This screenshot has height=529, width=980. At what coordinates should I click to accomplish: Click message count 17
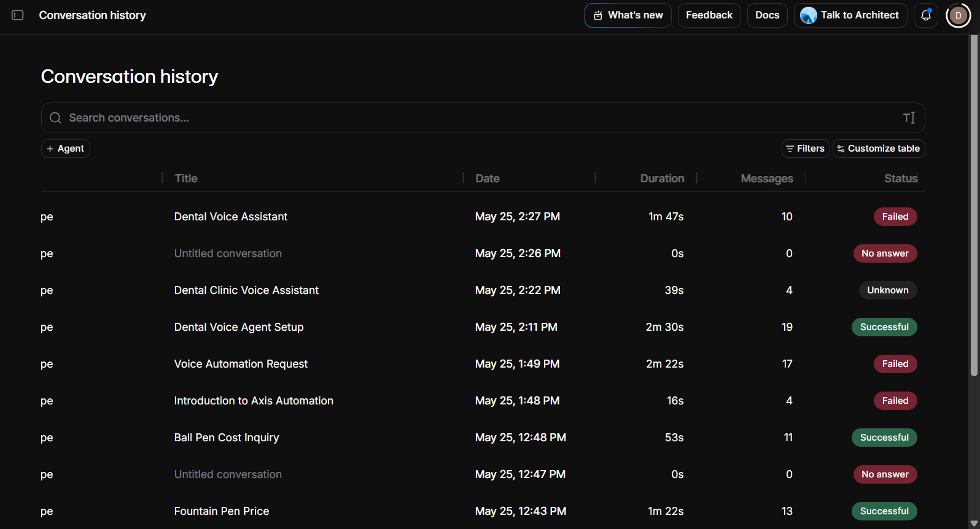[787, 364]
